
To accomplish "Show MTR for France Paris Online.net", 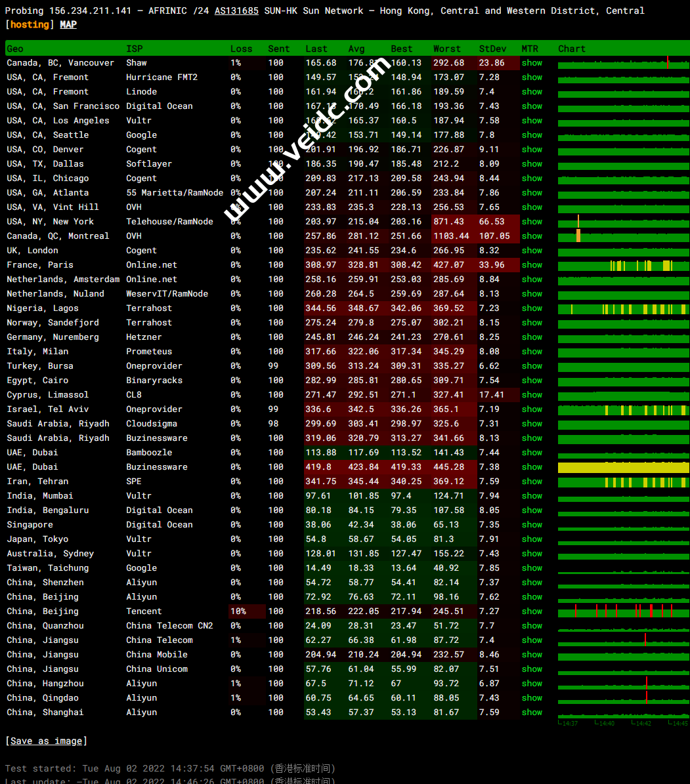I will pos(532,265).
